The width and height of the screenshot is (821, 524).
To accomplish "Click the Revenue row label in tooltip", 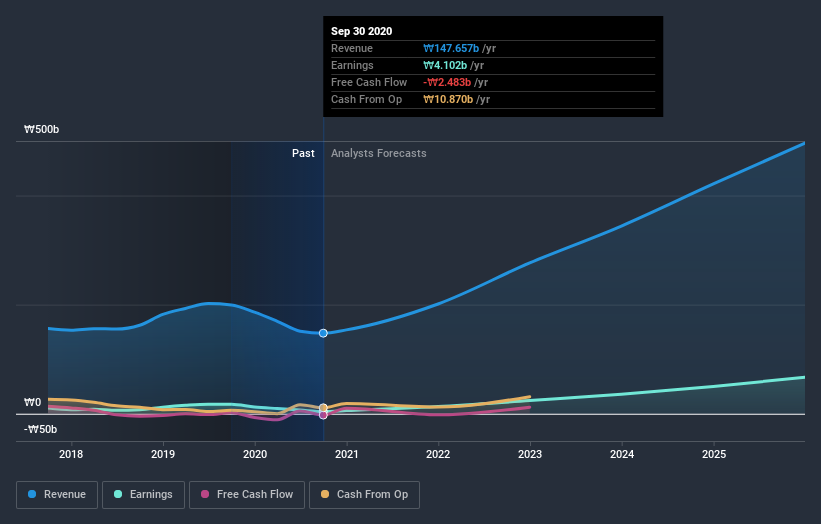I will 352,48.
